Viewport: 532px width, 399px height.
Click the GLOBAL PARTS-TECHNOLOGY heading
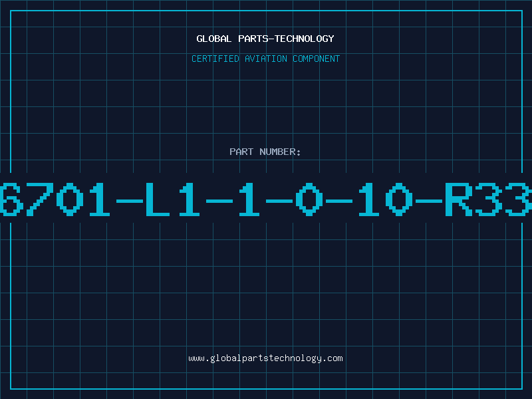265,39
